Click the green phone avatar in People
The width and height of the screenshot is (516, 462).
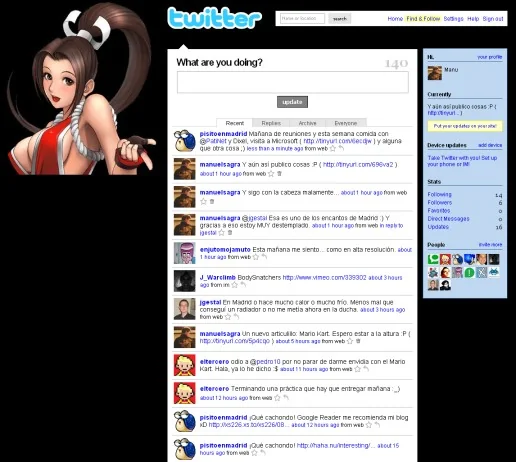[x=433, y=259]
